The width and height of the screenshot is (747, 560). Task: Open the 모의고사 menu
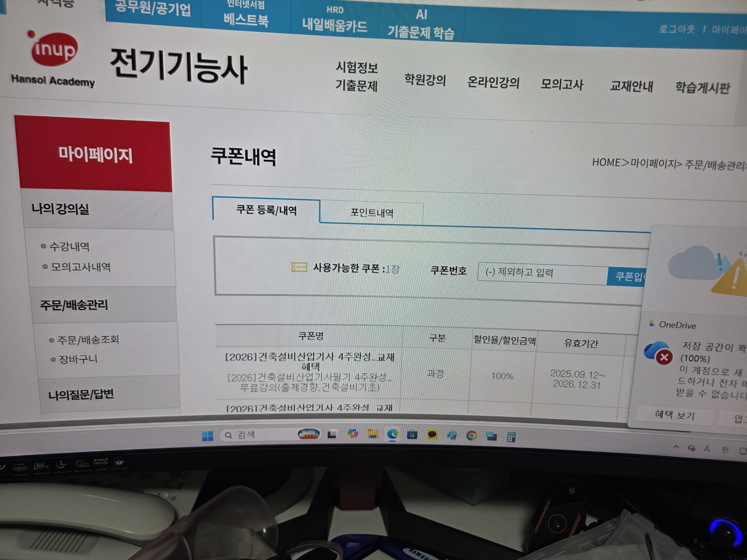(562, 84)
